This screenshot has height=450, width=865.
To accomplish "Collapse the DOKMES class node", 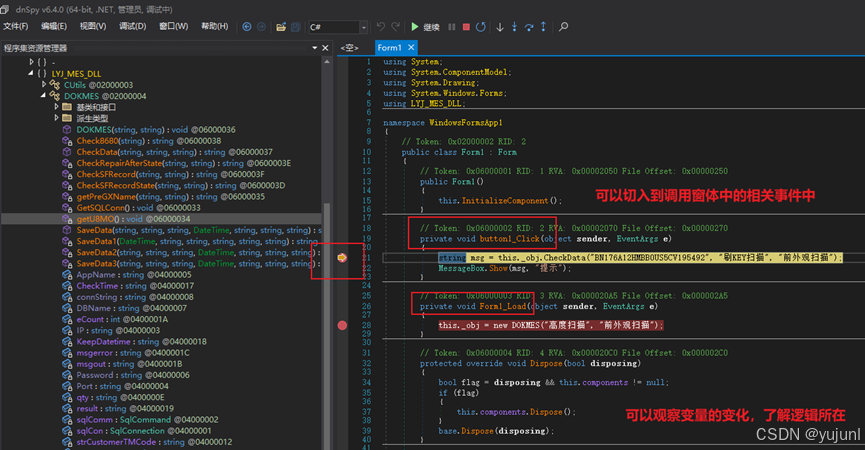I will point(44,95).
